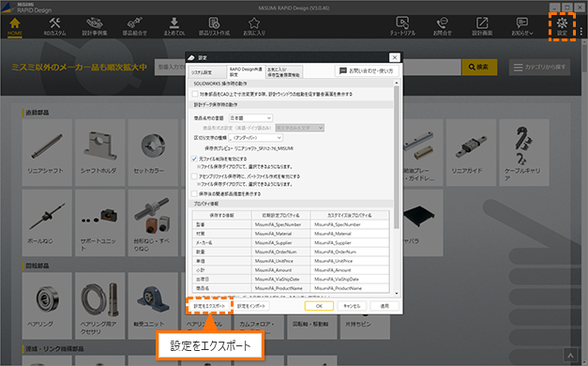Click お問合せ phone icon in toolbar
The image size is (588, 366).
[x=443, y=26]
